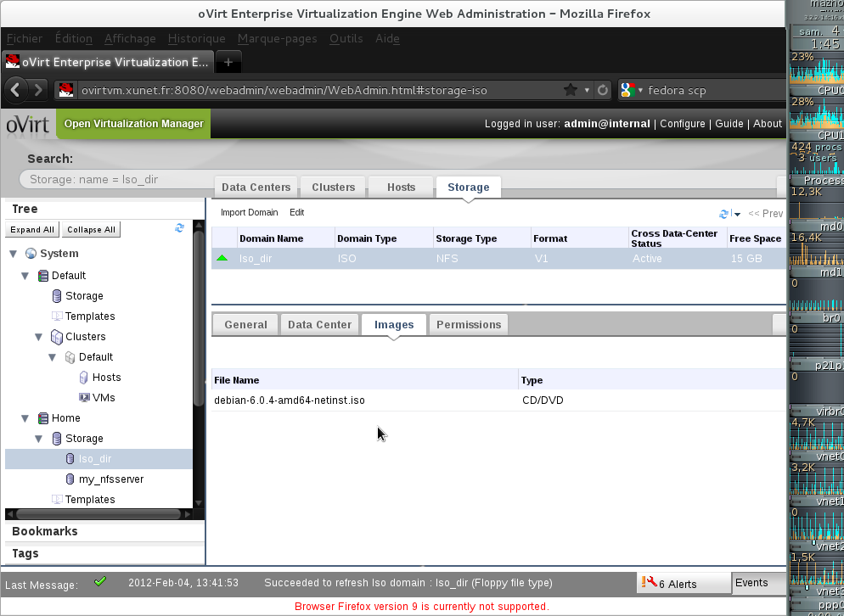Open the refresh rate dropdown arrow
The image size is (844, 616).
pos(737,215)
